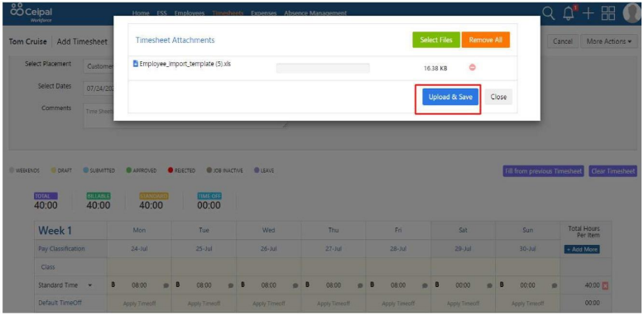Click the orange Remove All button

click(485, 41)
